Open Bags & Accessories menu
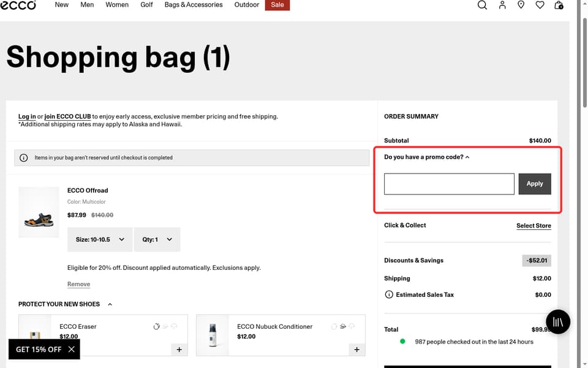The width and height of the screenshot is (588, 368). [194, 5]
